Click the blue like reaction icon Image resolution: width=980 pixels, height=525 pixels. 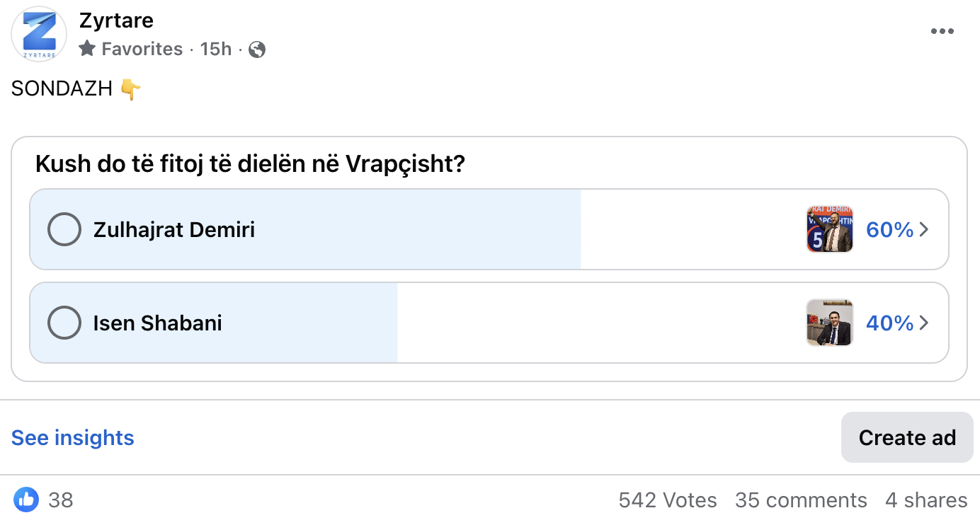26,500
